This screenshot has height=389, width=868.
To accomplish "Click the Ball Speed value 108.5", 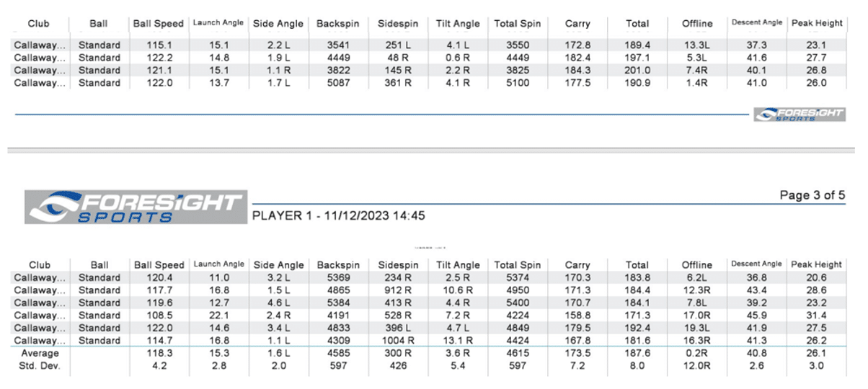I will pos(159,316).
